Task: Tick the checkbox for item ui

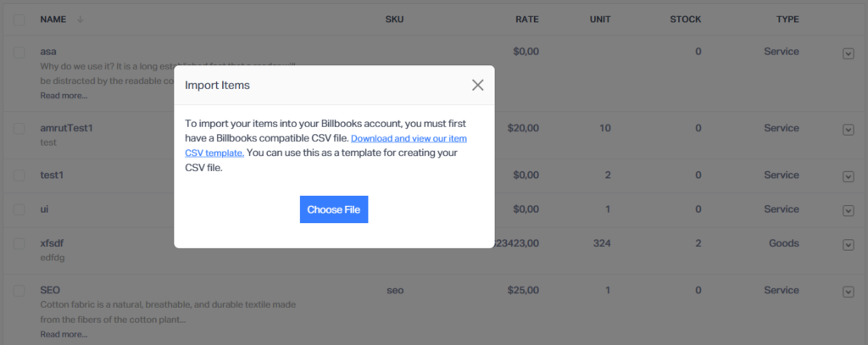Action: tap(19, 209)
